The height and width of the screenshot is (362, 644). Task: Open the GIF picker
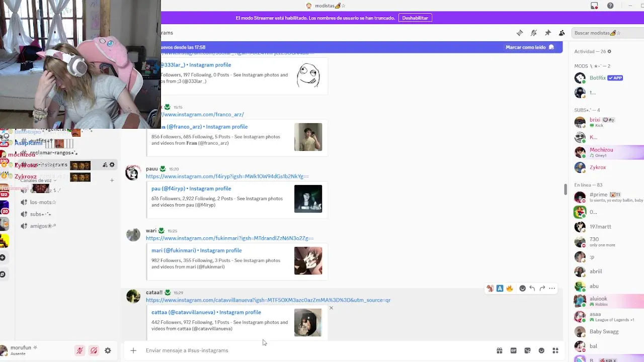point(514,350)
